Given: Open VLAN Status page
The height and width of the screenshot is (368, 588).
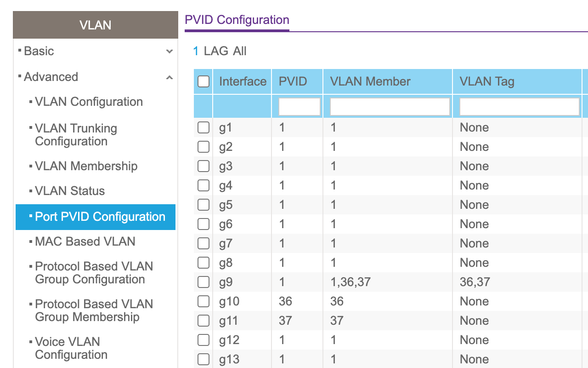Looking at the screenshot, I should point(70,191).
